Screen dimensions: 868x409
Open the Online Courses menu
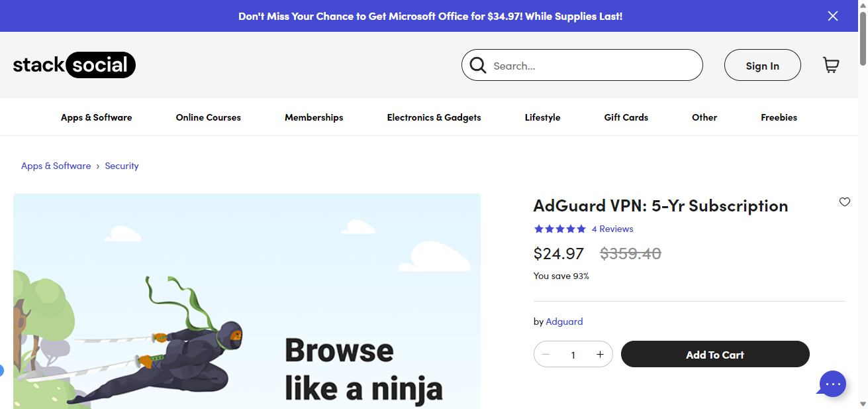click(x=209, y=117)
